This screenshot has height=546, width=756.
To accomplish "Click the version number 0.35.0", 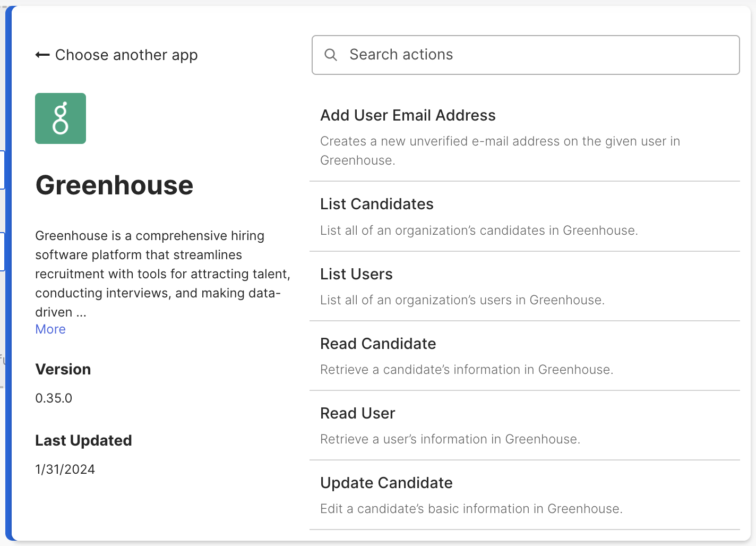I will (54, 398).
